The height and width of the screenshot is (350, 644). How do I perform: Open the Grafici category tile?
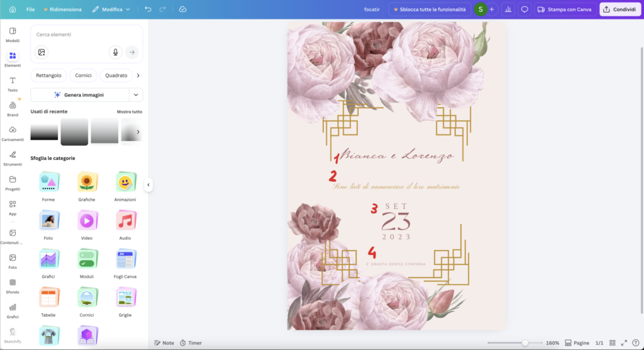(48, 264)
